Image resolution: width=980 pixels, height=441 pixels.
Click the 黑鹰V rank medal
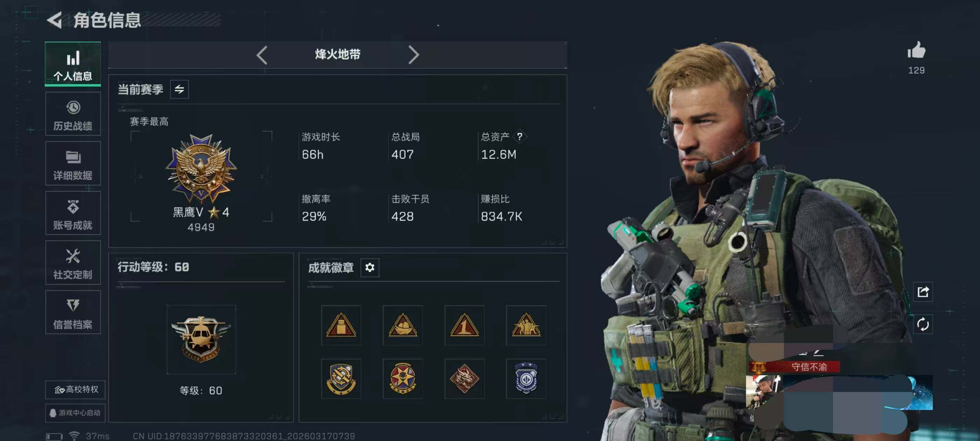[x=201, y=168]
